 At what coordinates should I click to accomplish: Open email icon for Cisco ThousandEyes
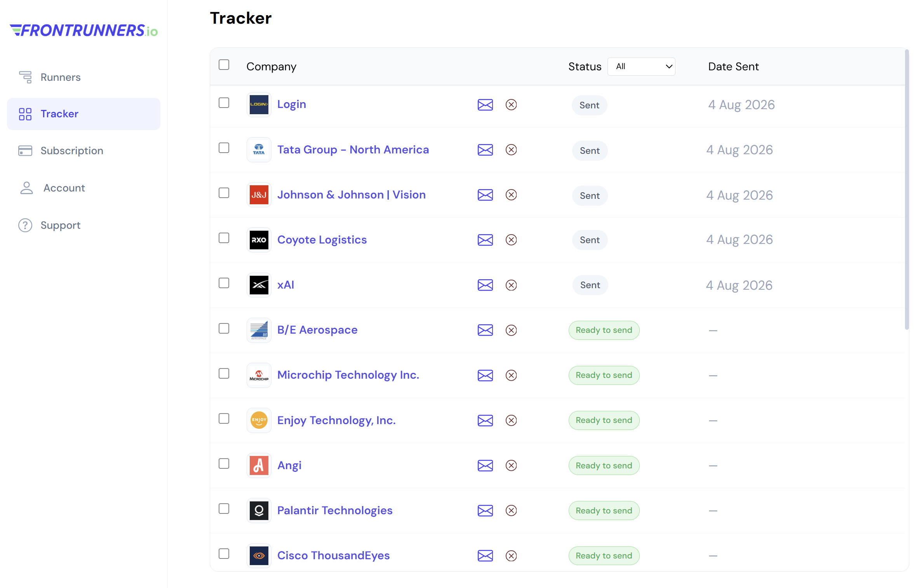pos(485,556)
